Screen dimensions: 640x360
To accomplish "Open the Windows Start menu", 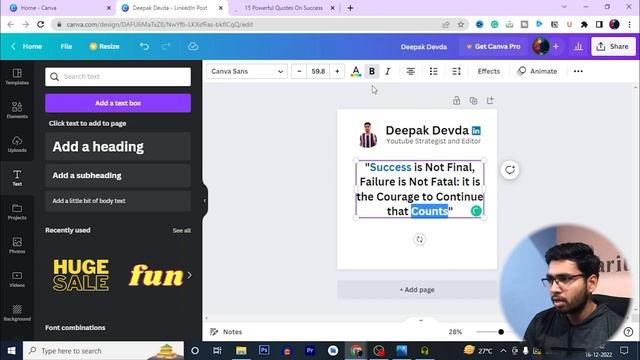I will (11, 351).
